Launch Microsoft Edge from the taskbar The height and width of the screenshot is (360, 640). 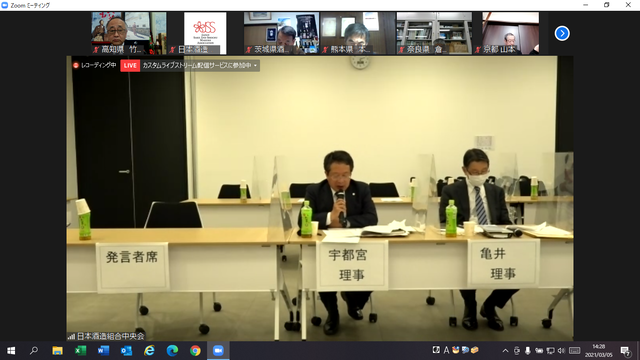pyautogui.click(x=172, y=351)
